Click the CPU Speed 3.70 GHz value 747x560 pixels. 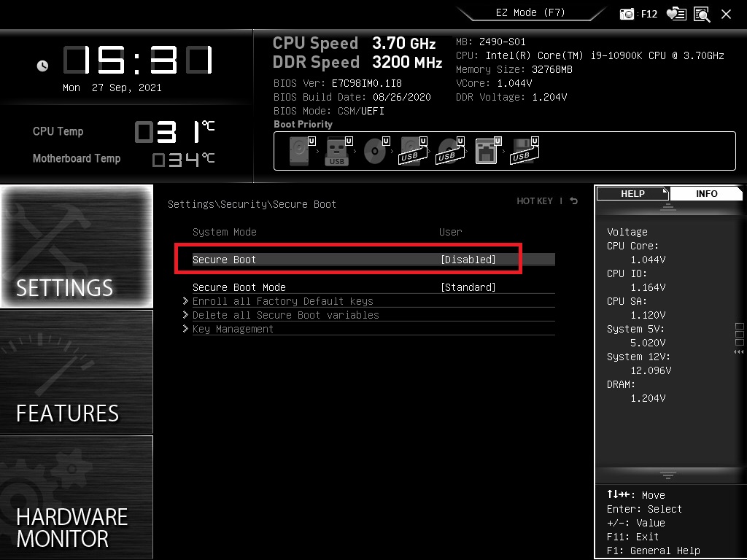click(404, 43)
